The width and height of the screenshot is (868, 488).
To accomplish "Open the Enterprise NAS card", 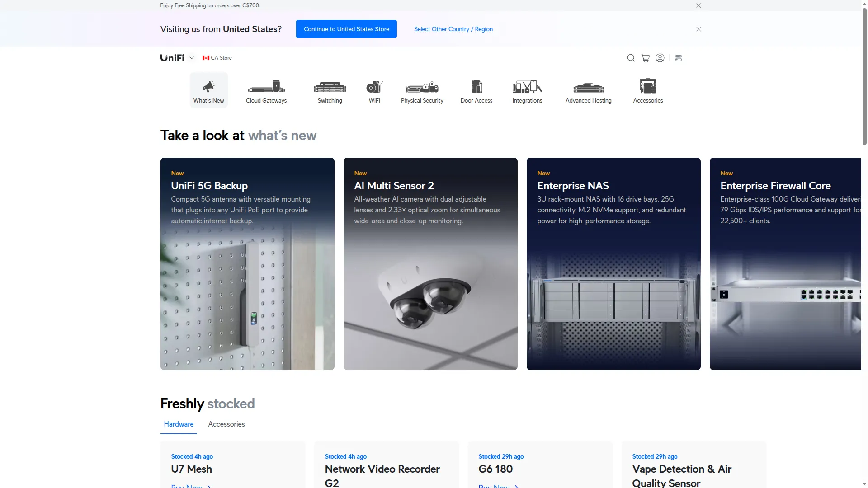I will pos(613,264).
